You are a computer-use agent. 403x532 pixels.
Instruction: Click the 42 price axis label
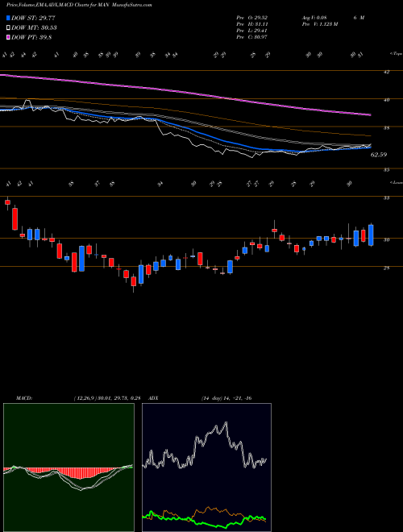[386, 72]
